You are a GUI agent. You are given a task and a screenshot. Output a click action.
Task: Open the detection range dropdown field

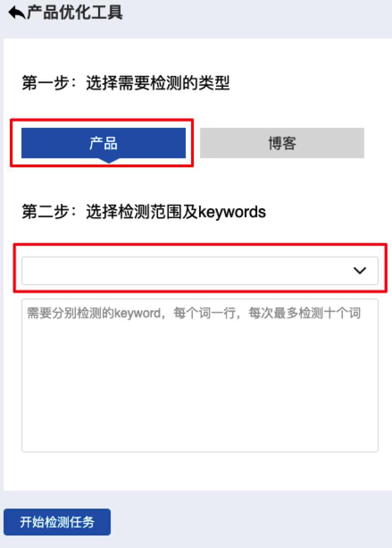(200, 270)
